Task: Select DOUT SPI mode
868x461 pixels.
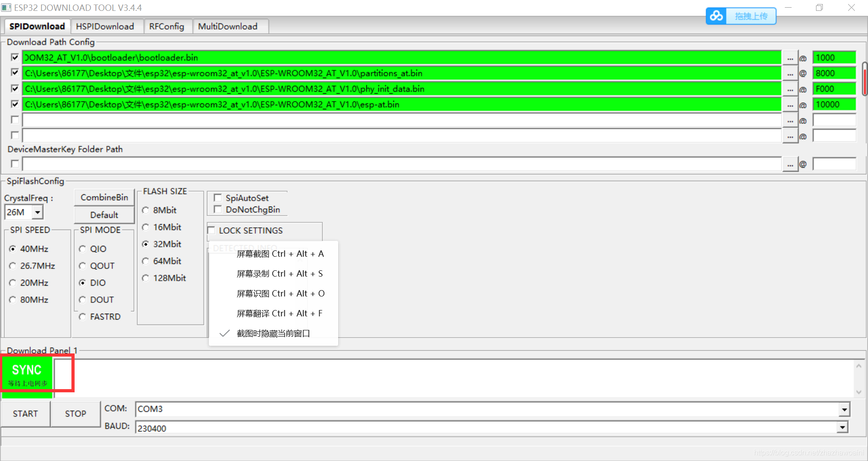Action: pos(82,300)
